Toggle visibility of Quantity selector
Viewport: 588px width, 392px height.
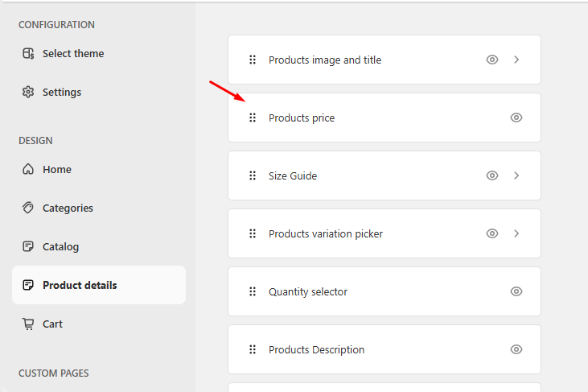pos(516,291)
